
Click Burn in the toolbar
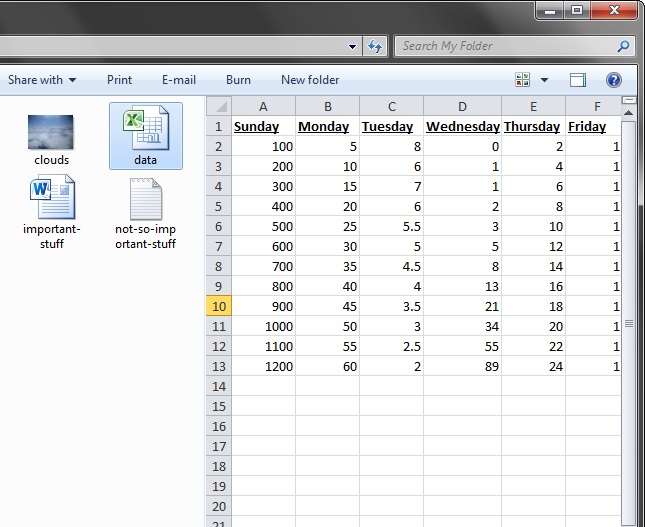pos(238,80)
